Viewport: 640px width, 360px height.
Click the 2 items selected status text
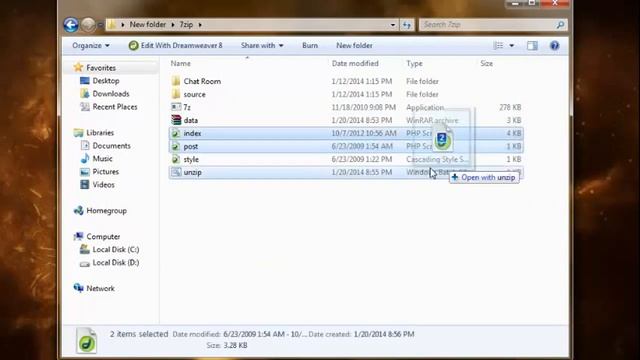[x=139, y=334]
